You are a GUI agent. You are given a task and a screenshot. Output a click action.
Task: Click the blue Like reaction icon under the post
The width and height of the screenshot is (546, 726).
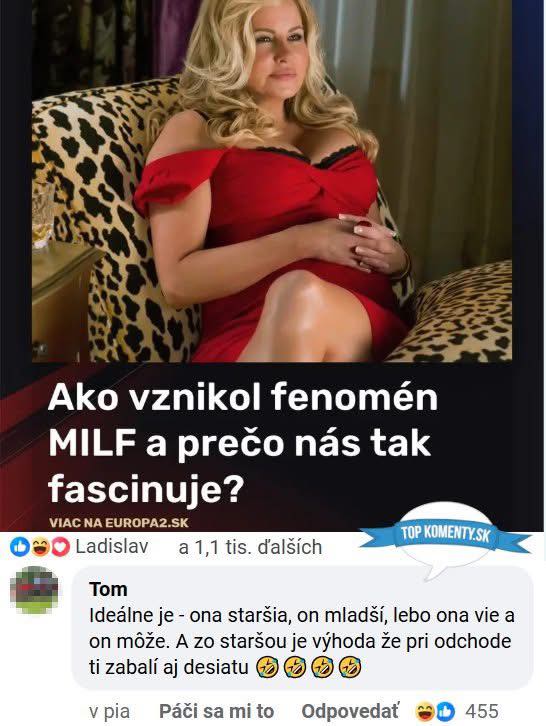tap(19, 548)
